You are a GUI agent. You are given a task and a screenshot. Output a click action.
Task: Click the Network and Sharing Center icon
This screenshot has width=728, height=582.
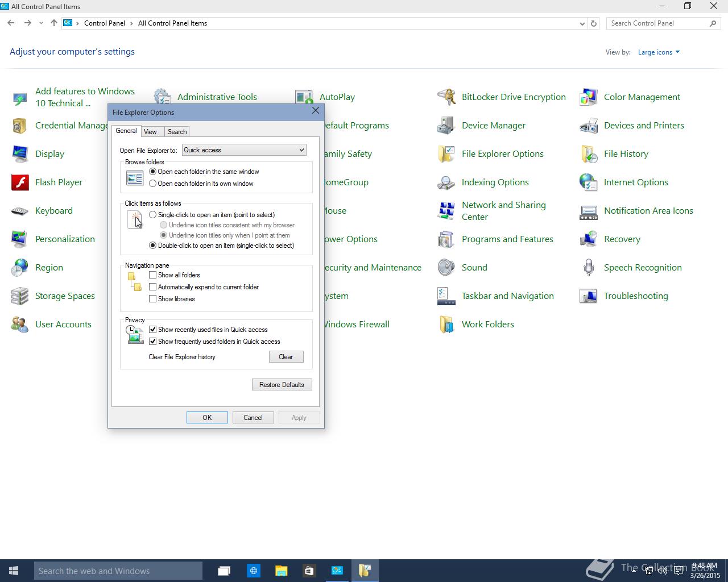[446, 211]
